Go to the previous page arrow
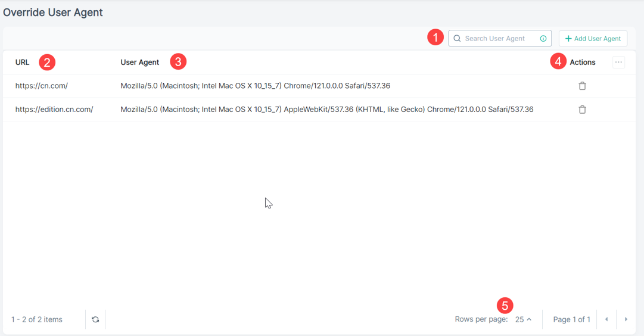This screenshot has height=336, width=644. click(606, 319)
